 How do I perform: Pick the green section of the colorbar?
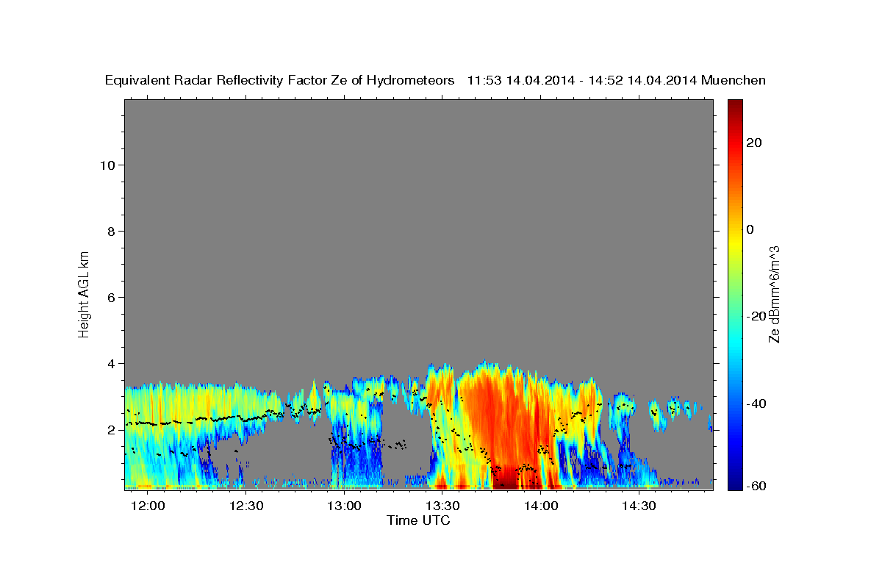tap(734, 294)
